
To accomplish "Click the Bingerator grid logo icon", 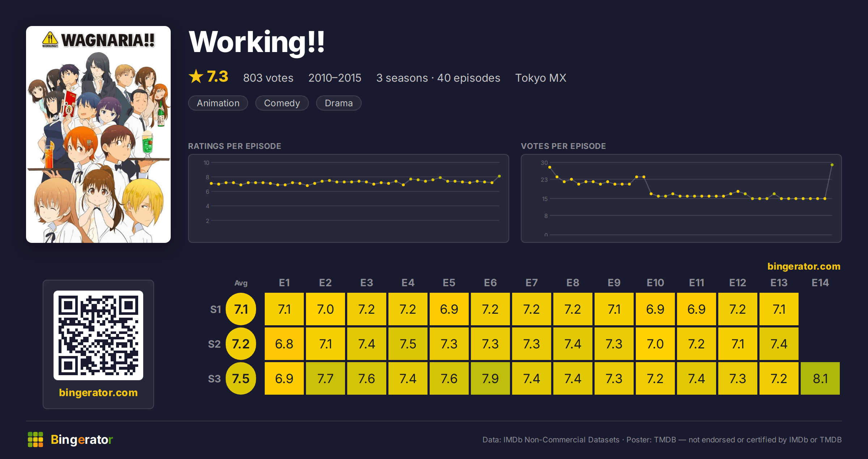I will pos(35,439).
